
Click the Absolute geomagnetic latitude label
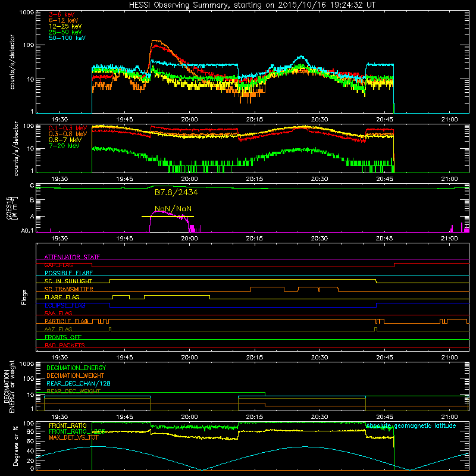411,425
